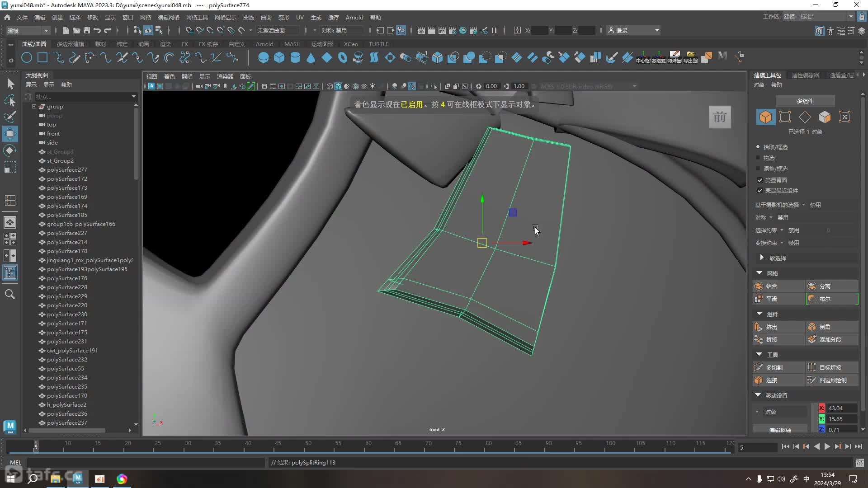Toggle the 亮显最近组件 checkbox
Screen dimensions: 868x488
pyautogui.click(x=760, y=190)
